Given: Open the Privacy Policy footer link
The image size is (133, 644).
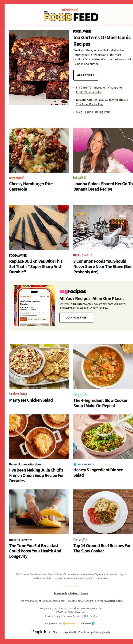Looking at the screenshot, I should [53, 616].
